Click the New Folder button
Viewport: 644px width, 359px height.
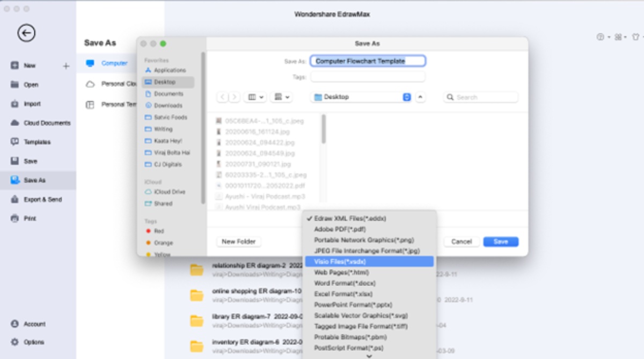(239, 241)
